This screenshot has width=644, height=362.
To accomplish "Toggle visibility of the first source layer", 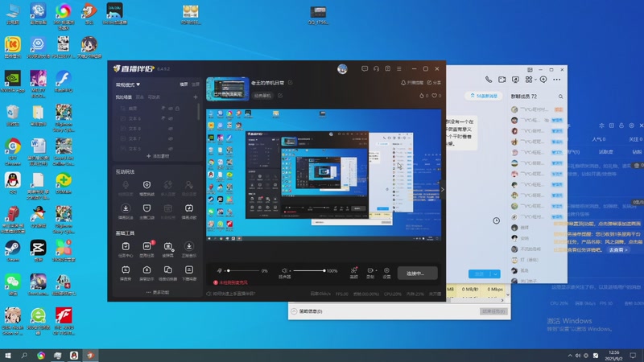I will [x=171, y=109].
